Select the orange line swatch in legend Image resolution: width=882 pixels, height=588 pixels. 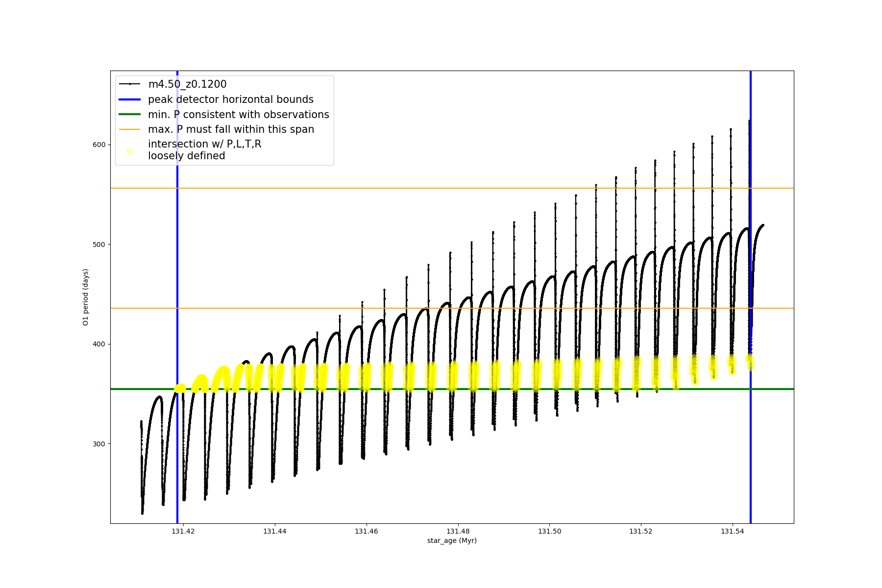[130, 129]
